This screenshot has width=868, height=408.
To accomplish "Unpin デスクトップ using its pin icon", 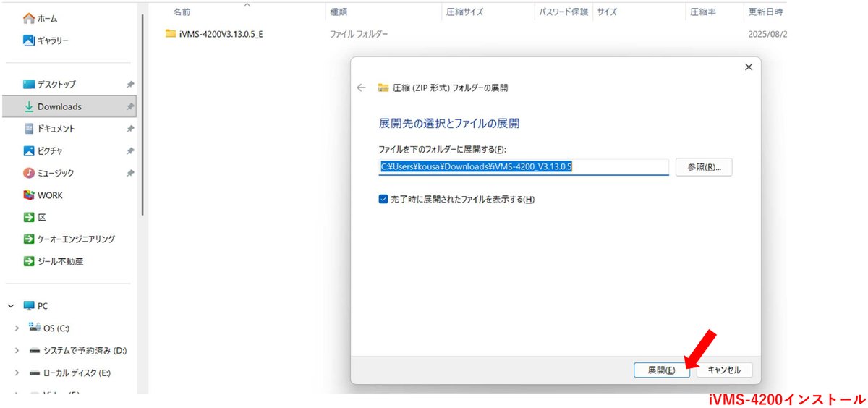I will (x=130, y=85).
